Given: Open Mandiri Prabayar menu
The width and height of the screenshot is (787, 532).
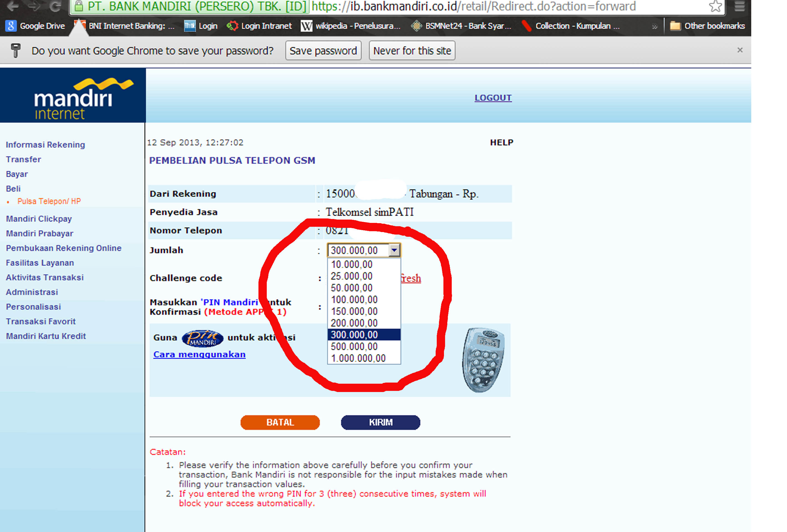Looking at the screenshot, I should (40, 233).
